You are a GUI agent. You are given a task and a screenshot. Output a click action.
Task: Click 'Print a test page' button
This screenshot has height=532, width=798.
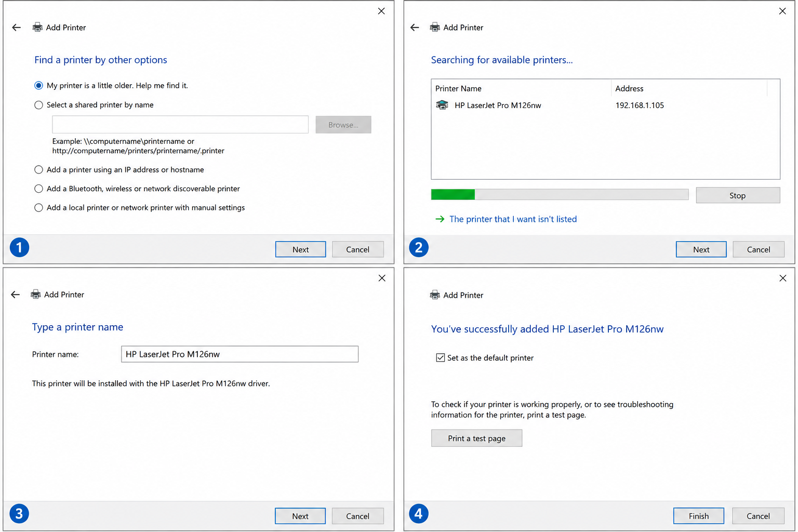coord(476,438)
